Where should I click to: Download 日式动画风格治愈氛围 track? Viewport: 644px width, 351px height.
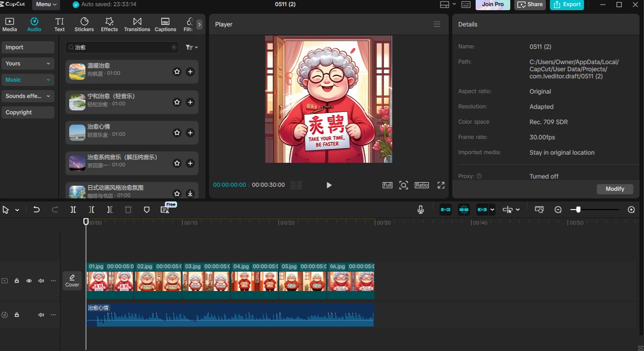pyautogui.click(x=190, y=193)
